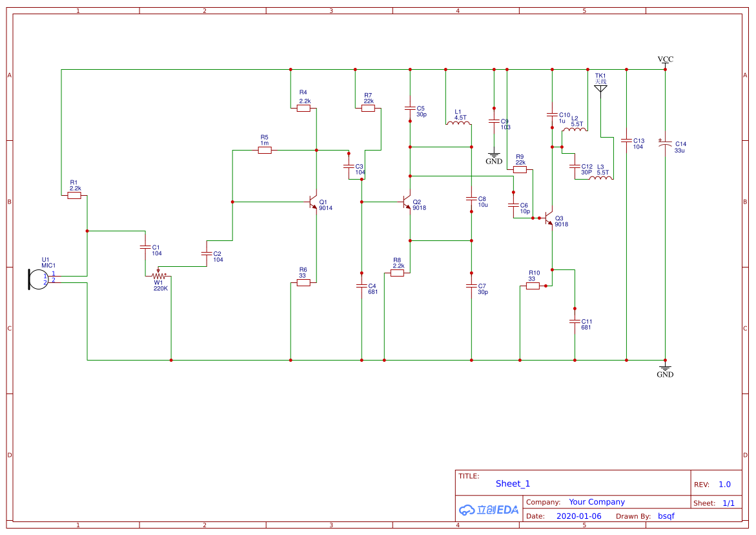Click the REV value 1.0

724,485
